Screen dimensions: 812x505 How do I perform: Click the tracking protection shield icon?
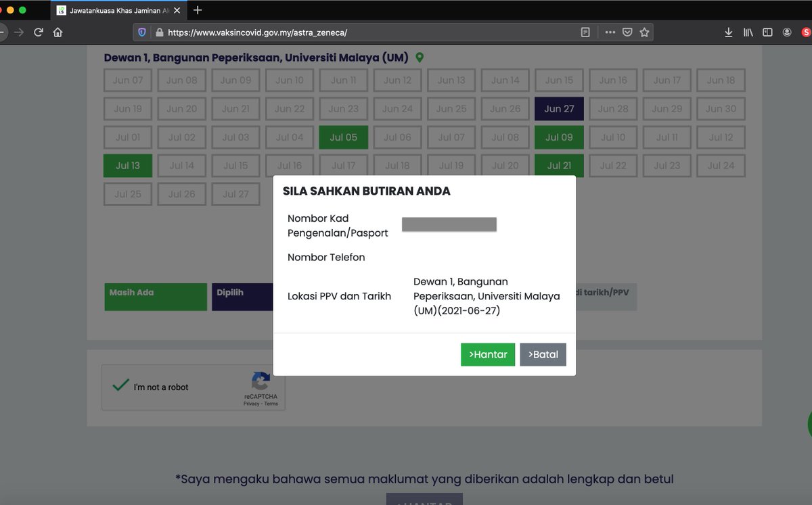pyautogui.click(x=142, y=32)
